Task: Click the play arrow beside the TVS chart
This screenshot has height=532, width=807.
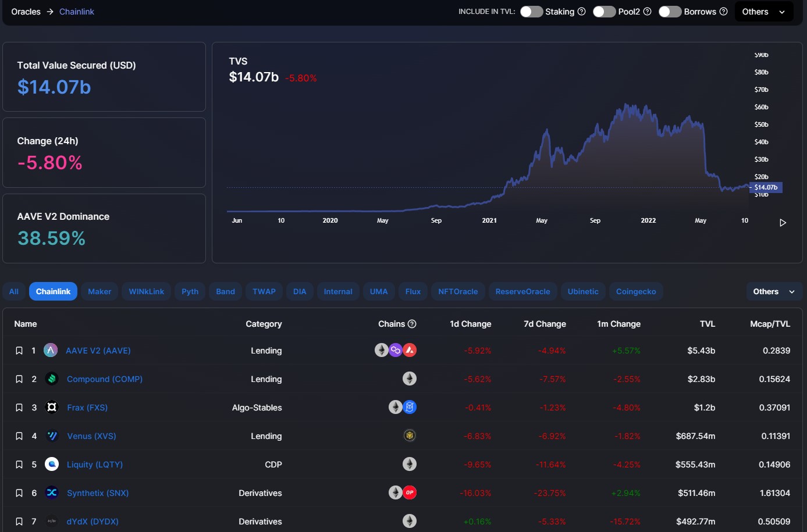Action: (x=783, y=222)
